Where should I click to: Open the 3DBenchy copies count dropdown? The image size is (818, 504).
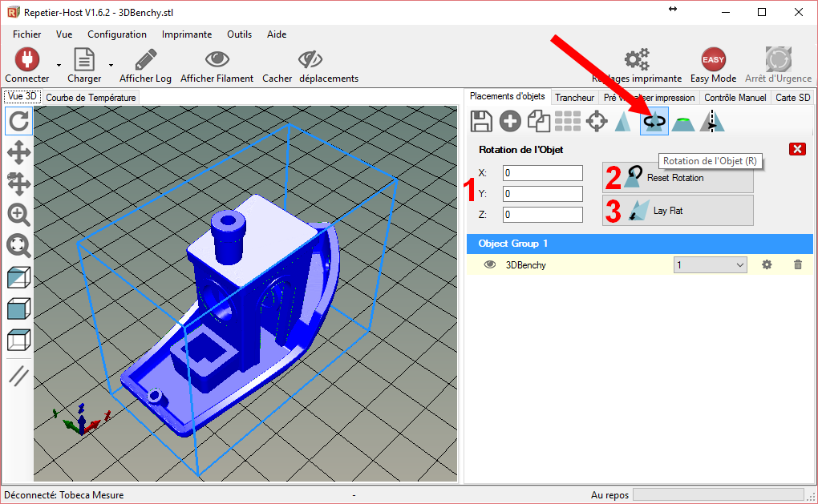click(x=710, y=264)
